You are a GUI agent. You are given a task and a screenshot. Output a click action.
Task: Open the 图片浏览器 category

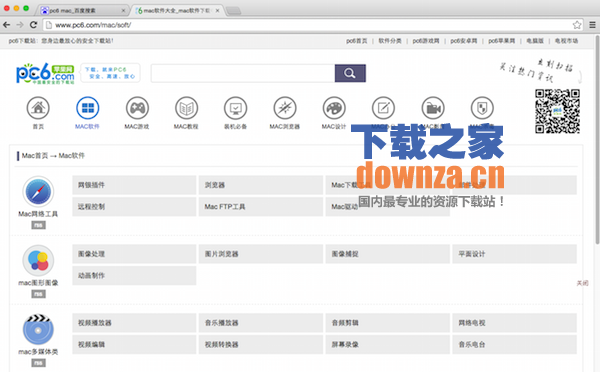[261, 254]
